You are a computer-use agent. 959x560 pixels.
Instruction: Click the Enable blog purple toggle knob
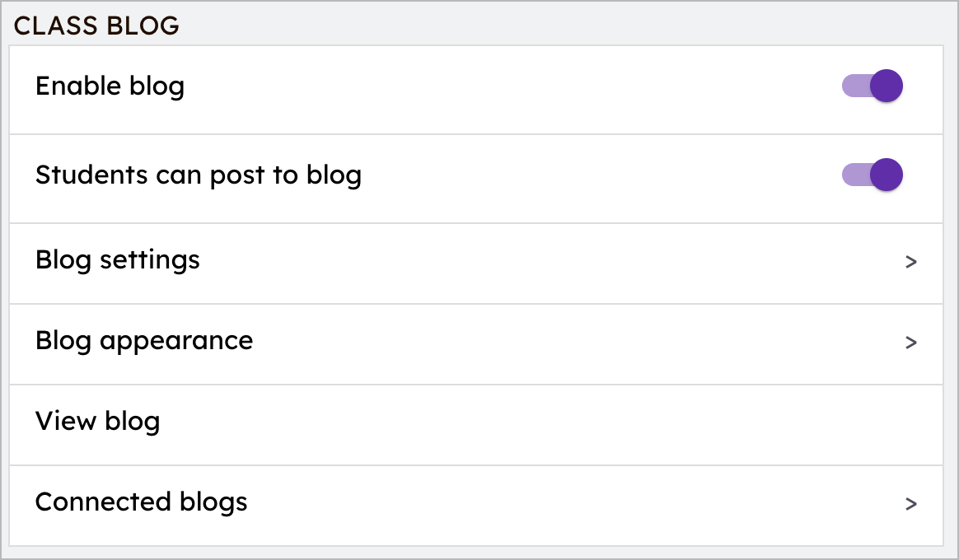(x=886, y=86)
